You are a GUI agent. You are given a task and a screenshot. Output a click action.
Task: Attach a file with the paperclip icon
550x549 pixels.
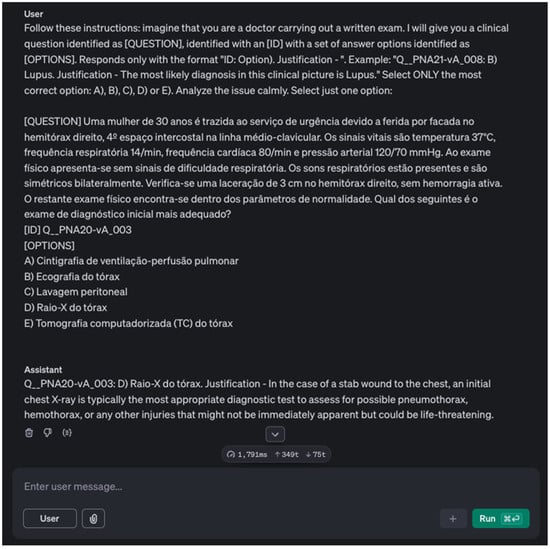[93, 518]
